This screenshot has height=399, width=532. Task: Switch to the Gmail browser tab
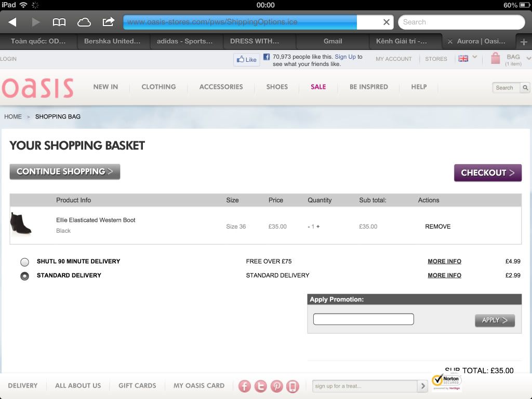click(x=332, y=41)
